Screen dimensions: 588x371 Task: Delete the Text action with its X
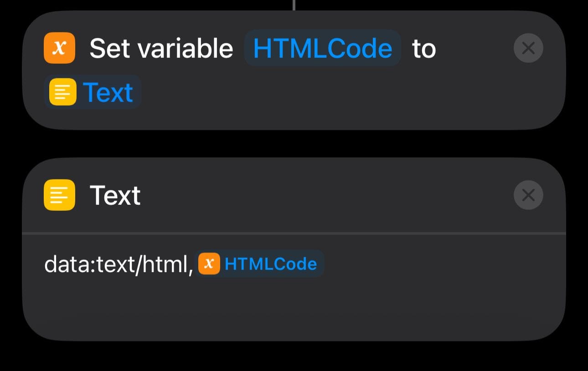point(528,195)
